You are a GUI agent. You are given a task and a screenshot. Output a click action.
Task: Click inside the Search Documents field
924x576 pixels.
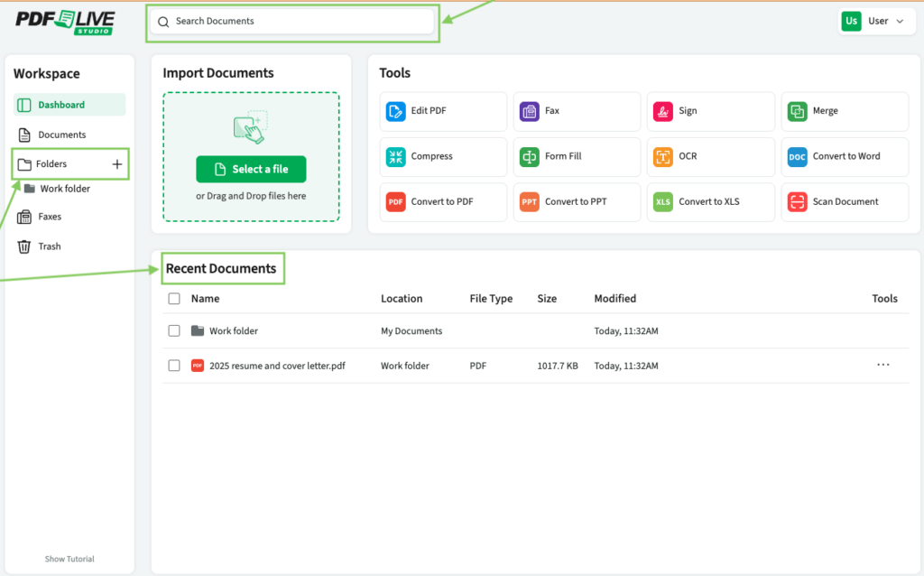292,20
